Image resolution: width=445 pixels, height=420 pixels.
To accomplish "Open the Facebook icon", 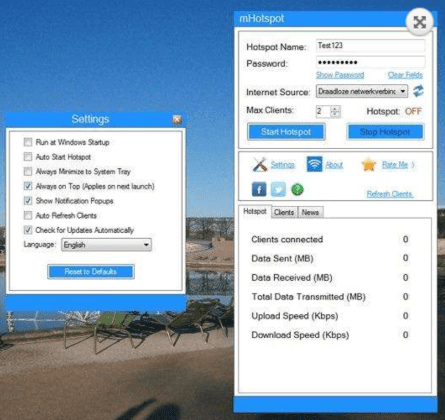I will 259,189.
